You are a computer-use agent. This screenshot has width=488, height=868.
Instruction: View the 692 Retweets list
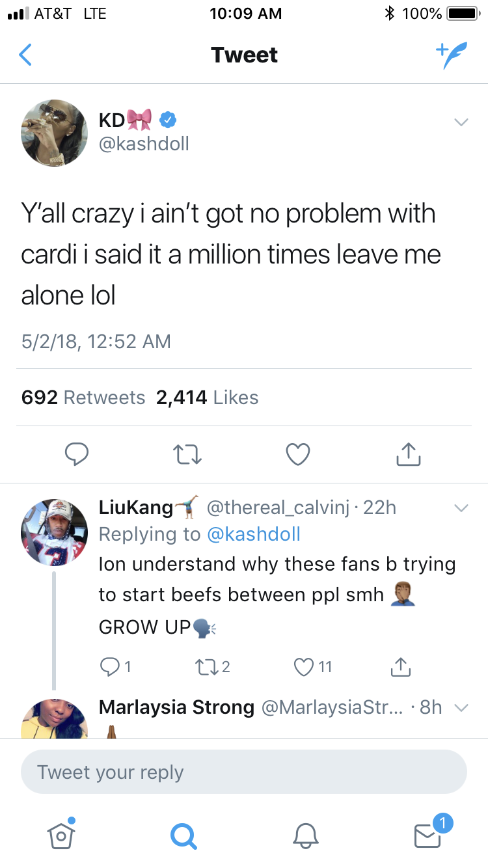83,398
